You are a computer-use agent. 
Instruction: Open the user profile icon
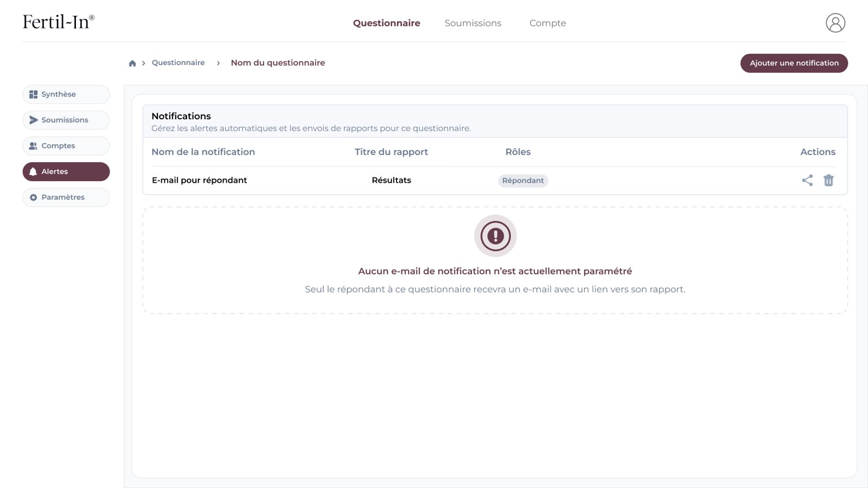(x=835, y=23)
